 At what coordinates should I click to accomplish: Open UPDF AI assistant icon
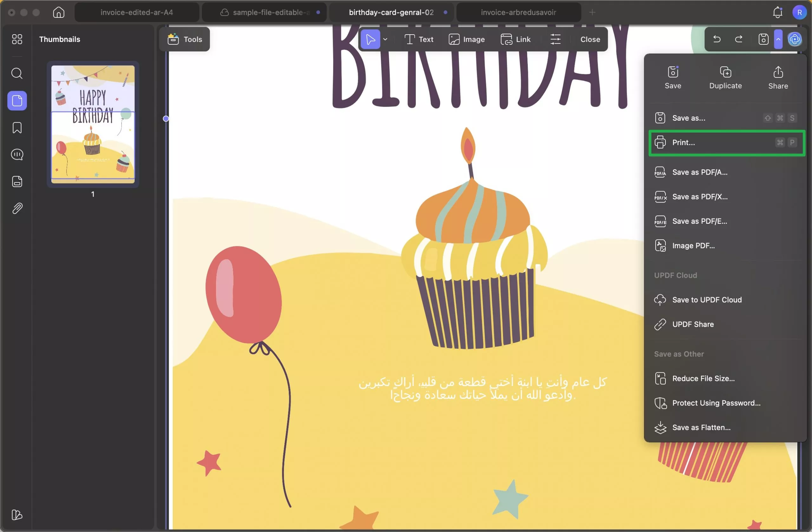point(795,39)
